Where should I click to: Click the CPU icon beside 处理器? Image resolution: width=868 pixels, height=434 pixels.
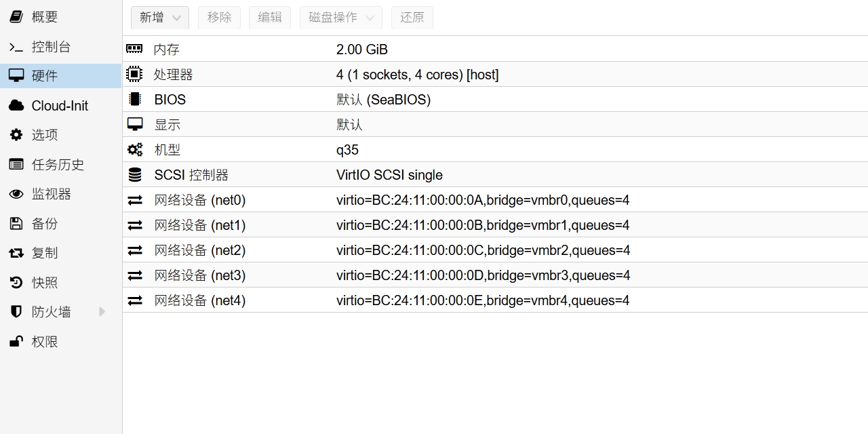tap(134, 74)
